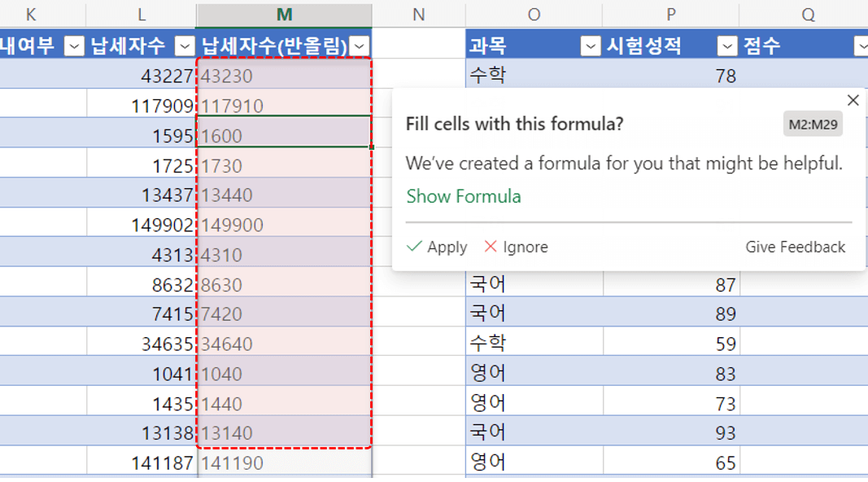This screenshot has width=868, height=482.
Task: Select active cell showing 1600
Action: click(x=284, y=134)
